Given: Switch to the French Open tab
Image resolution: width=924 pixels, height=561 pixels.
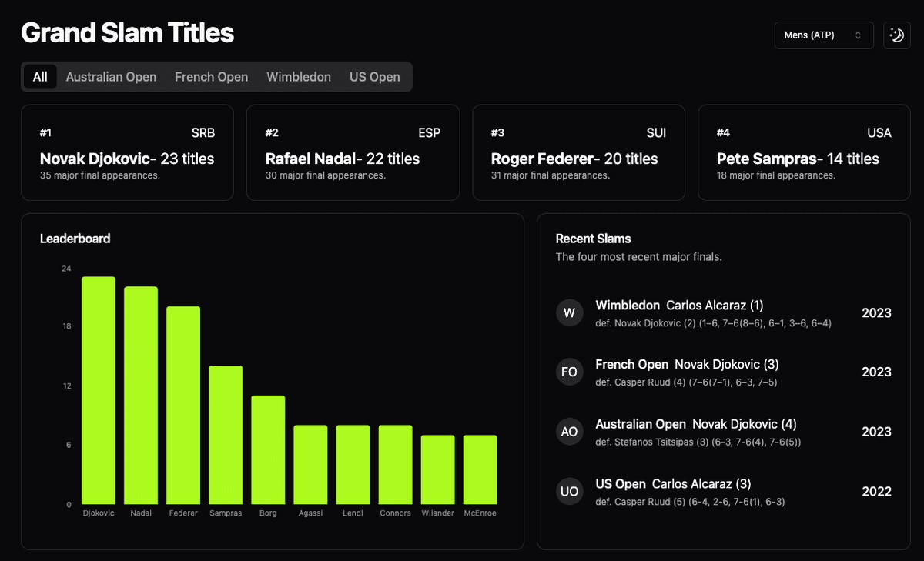Looking at the screenshot, I should tap(211, 77).
